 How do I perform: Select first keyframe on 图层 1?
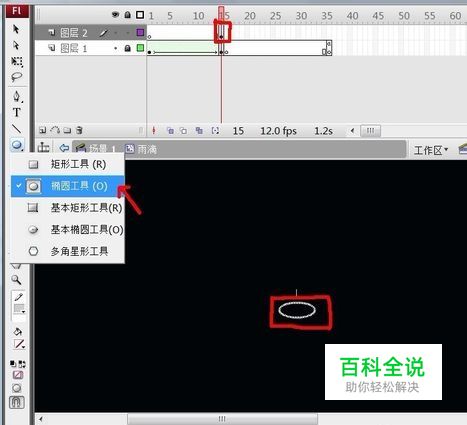(x=149, y=49)
